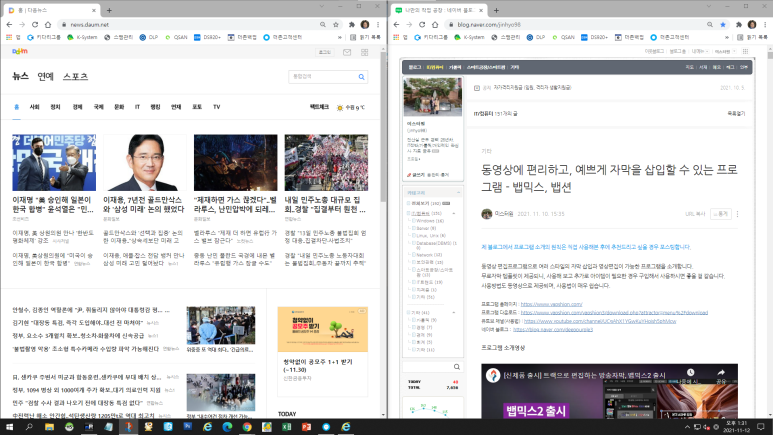Screen dimensions: 773x435
Task: Open File Explorer from the taskbar
Action: (49, 427)
